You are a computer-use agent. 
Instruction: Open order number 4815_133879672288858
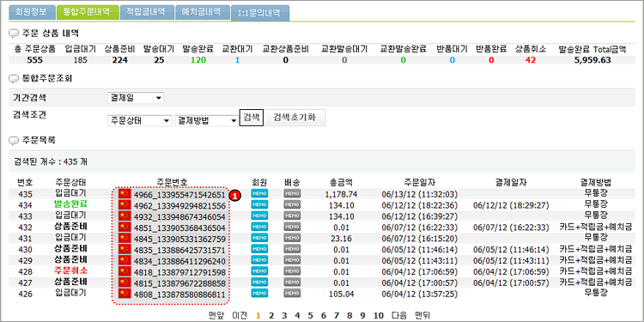pyautogui.click(x=179, y=283)
